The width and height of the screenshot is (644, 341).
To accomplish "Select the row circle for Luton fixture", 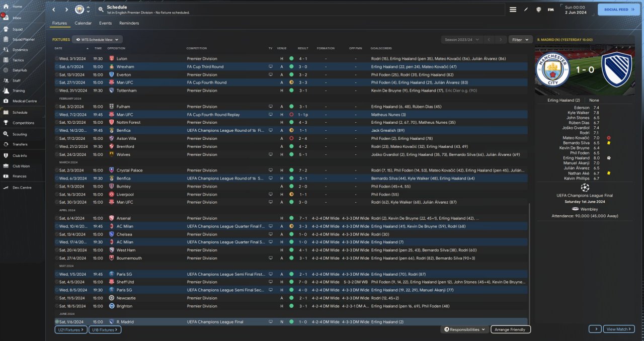I will [57, 59].
